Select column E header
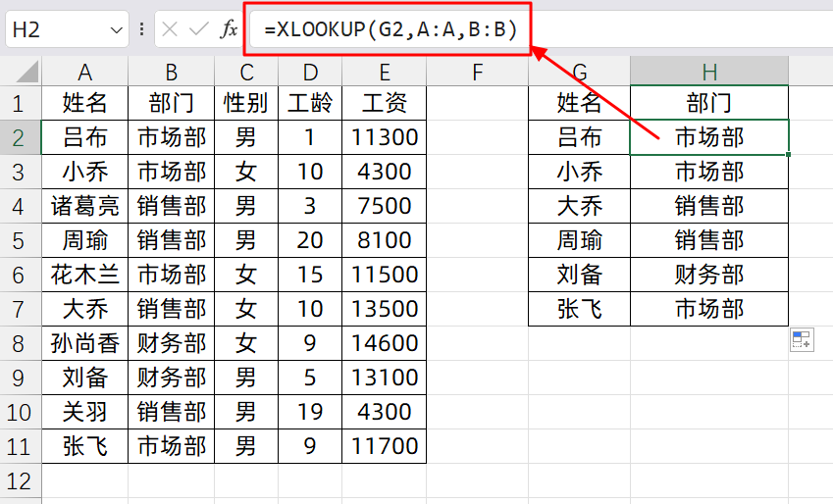This screenshot has width=833, height=504. 384,72
